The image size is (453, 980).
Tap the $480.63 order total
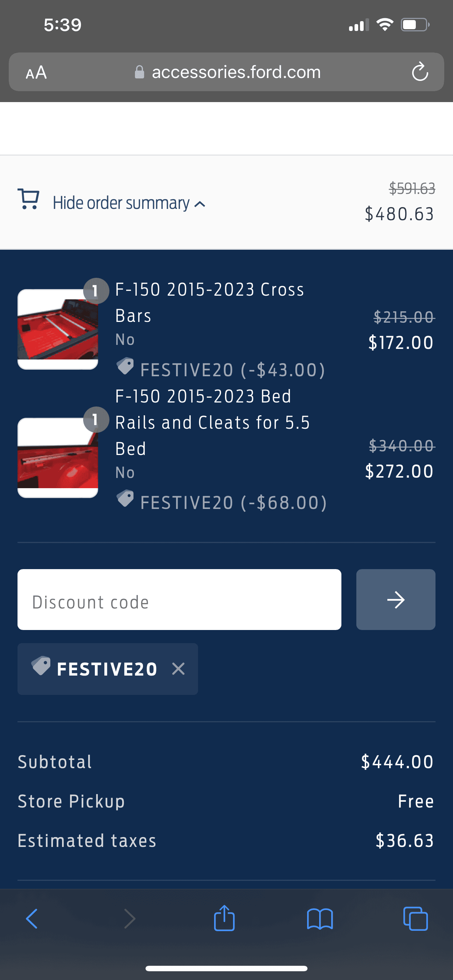pos(399,214)
